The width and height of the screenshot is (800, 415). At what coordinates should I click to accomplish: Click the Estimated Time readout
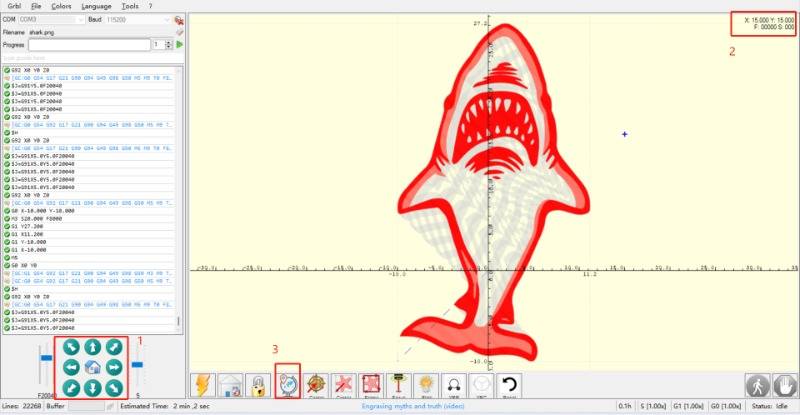click(x=165, y=406)
